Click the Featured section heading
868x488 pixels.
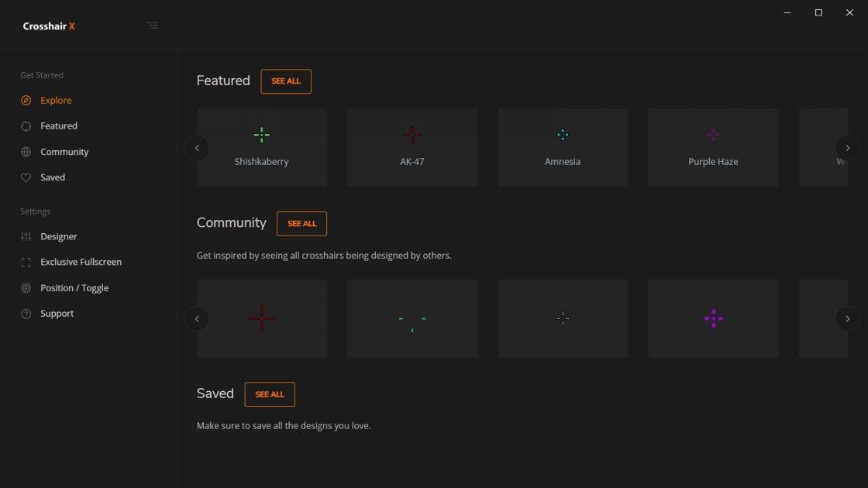tap(223, 81)
